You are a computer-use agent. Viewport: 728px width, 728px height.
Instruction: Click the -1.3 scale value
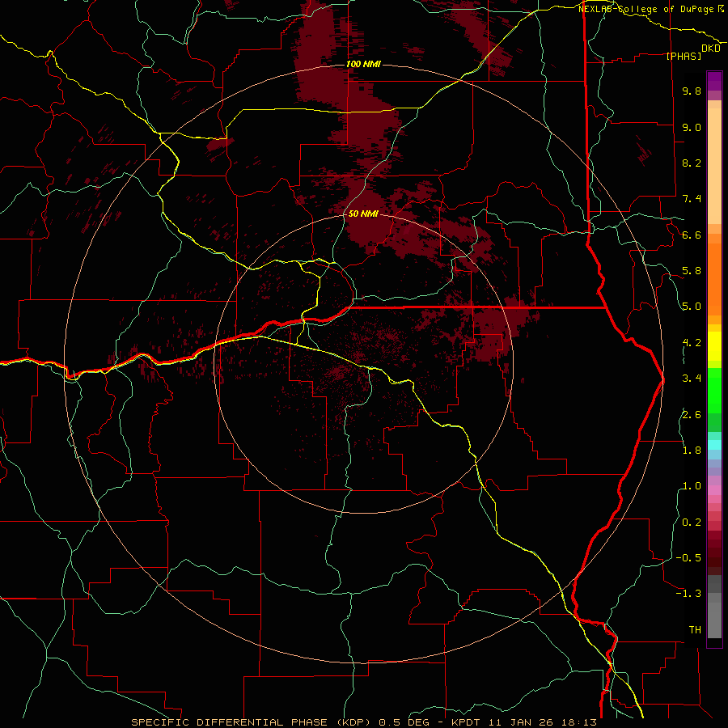coord(688,594)
